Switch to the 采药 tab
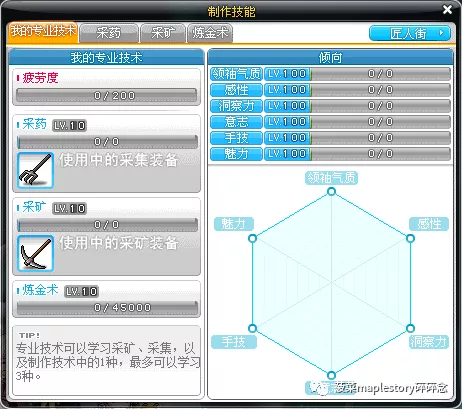 tap(109, 33)
